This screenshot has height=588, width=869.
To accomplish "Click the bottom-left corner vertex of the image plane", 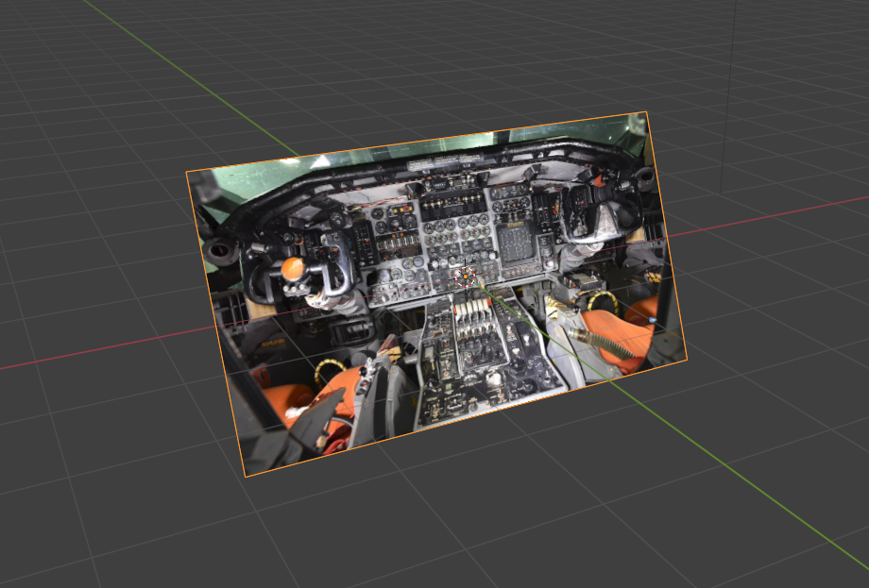I will (x=246, y=477).
